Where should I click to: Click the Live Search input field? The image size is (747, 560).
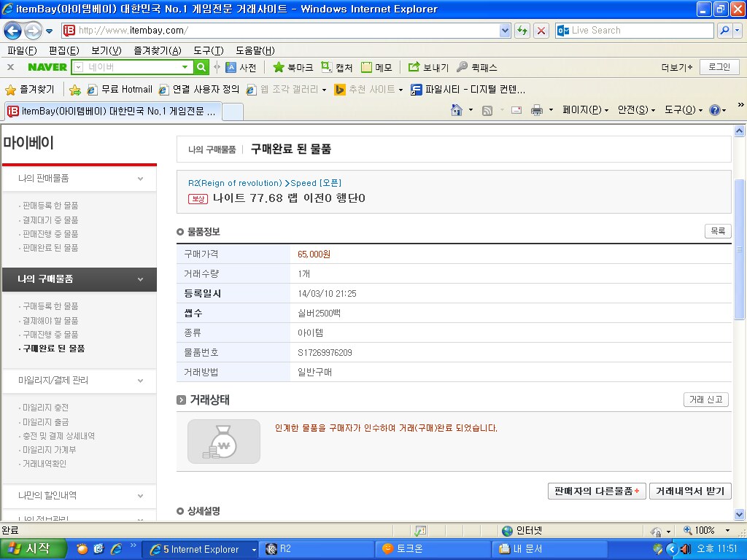[635, 31]
